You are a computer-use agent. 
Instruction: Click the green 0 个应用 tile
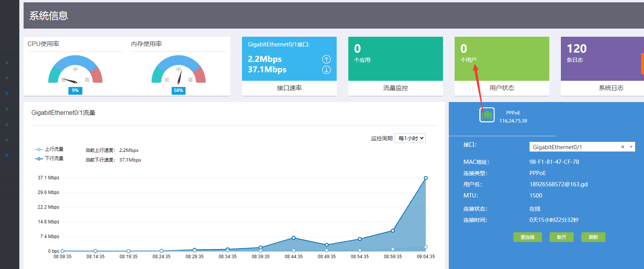tap(395, 59)
